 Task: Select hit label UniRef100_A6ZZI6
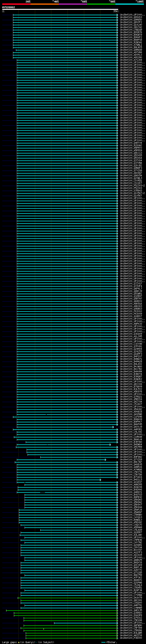pos(131,635)
